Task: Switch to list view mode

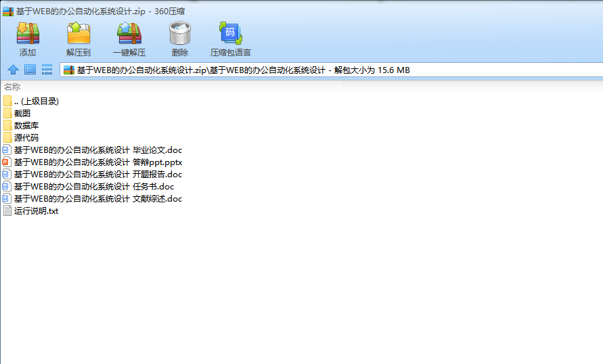Action: tap(47, 70)
